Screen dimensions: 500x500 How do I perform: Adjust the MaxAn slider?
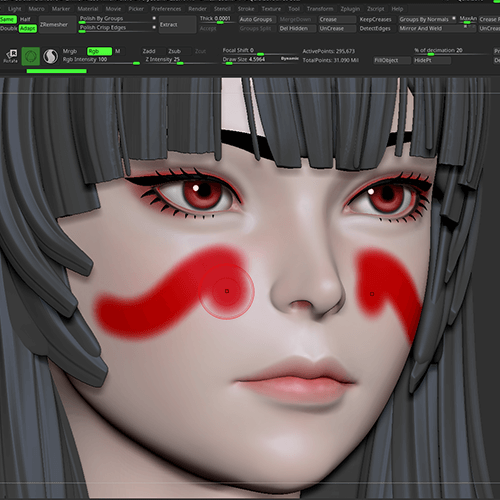[x=468, y=20]
